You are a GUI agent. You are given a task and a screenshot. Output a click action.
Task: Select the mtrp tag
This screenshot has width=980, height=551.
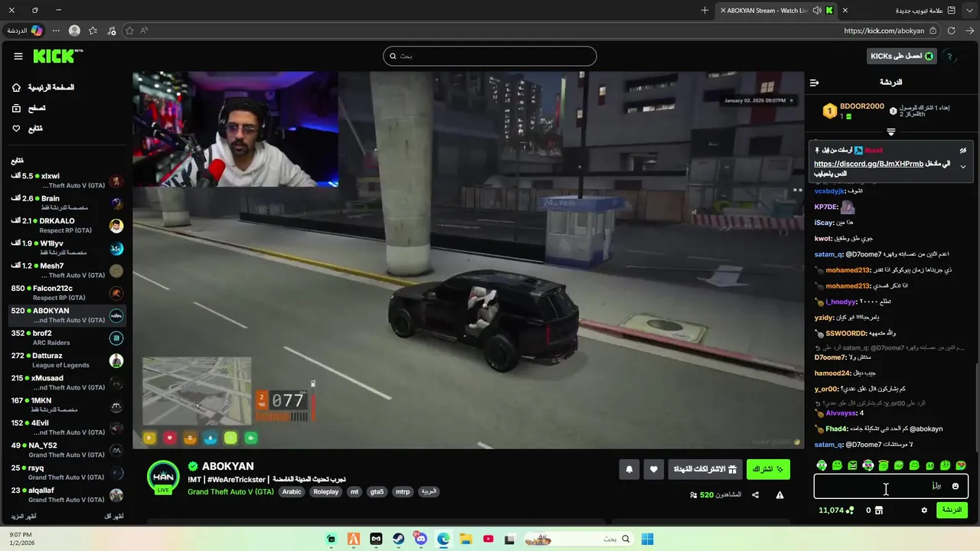point(403,491)
